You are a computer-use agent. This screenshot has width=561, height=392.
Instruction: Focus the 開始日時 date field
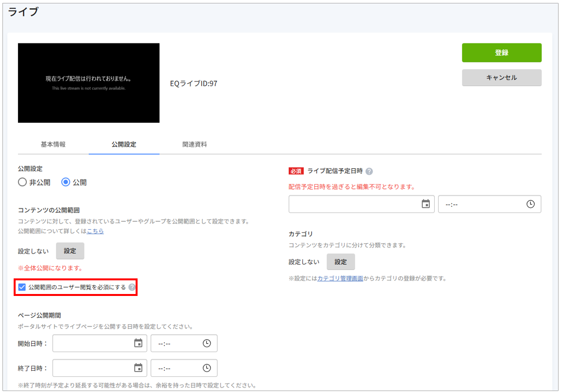(100, 343)
